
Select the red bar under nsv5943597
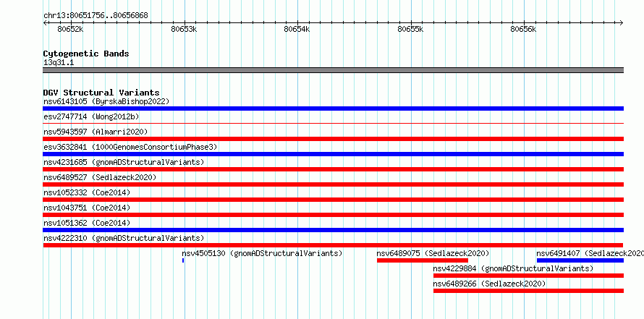[333, 139]
